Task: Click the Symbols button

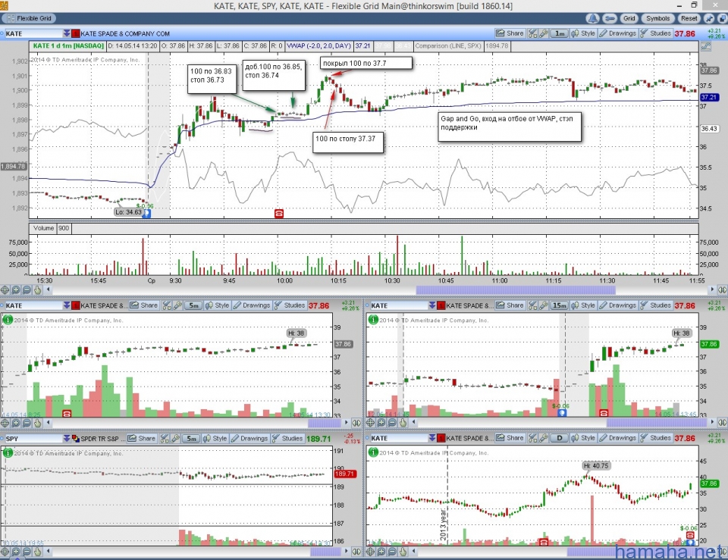Action: point(658,18)
